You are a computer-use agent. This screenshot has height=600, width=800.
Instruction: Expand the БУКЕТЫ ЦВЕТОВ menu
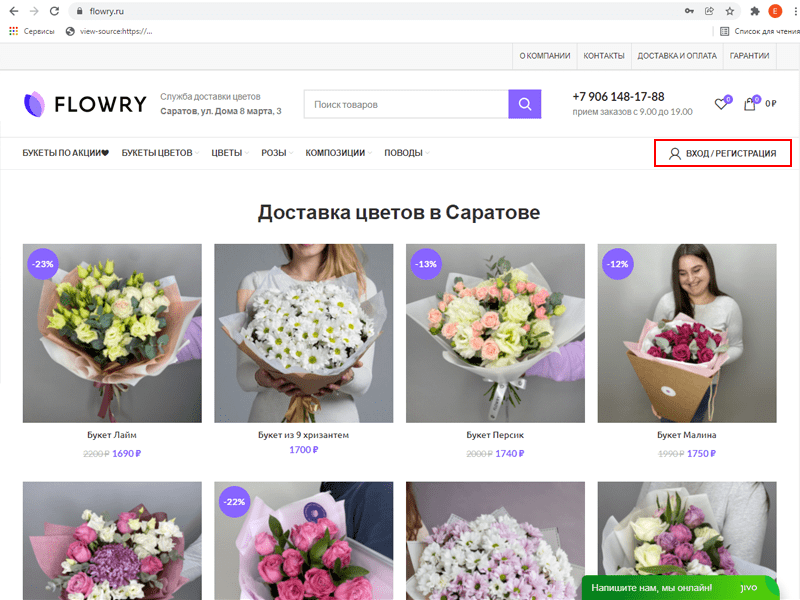click(x=160, y=153)
